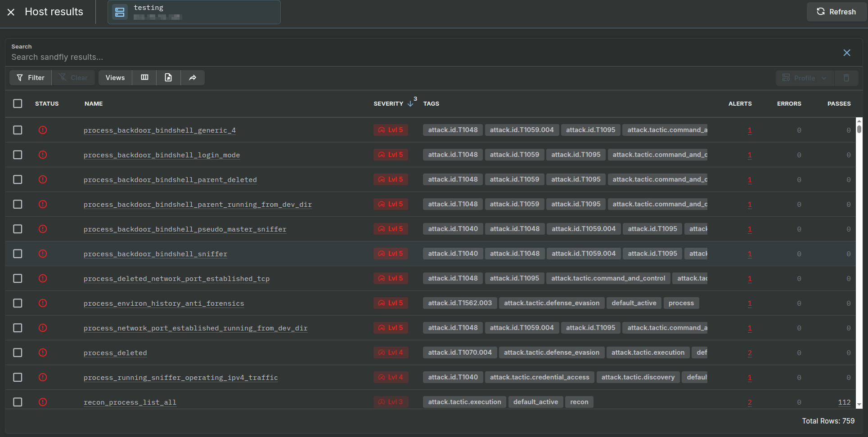
Task: Open process_backdoor_bindshell_parent_deleted result
Action: point(170,180)
